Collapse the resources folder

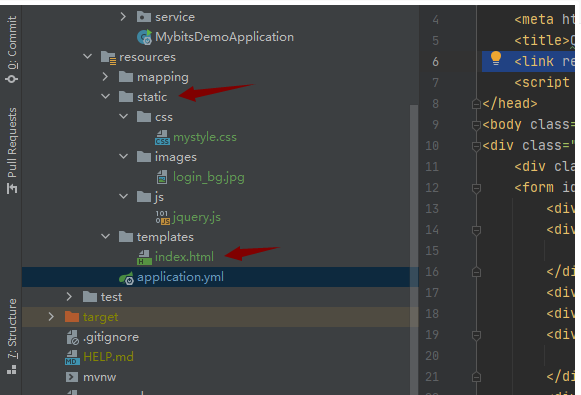(87, 57)
